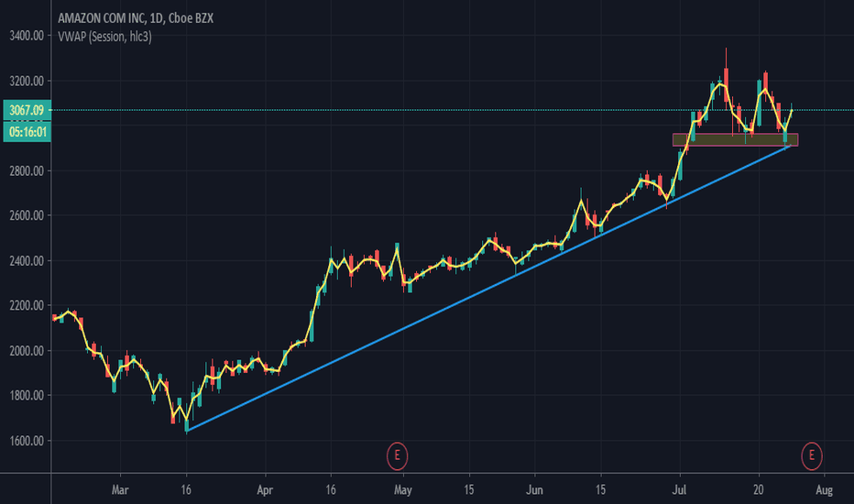Screen dimensions: 854x504
Task: Click the current price label 3067.09
Action: pyautogui.click(x=27, y=110)
